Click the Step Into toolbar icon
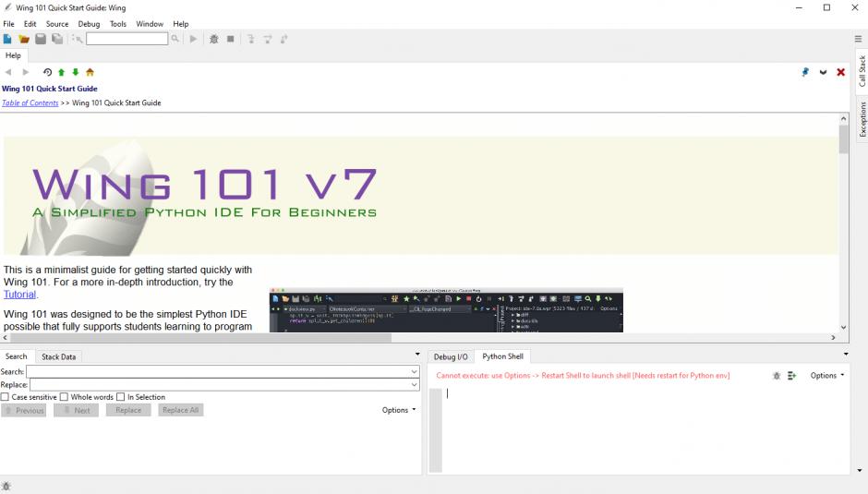 pos(251,39)
